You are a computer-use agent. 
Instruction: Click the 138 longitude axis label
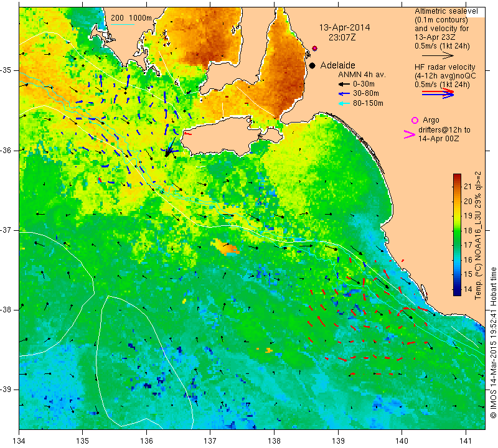(x=274, y=441)
